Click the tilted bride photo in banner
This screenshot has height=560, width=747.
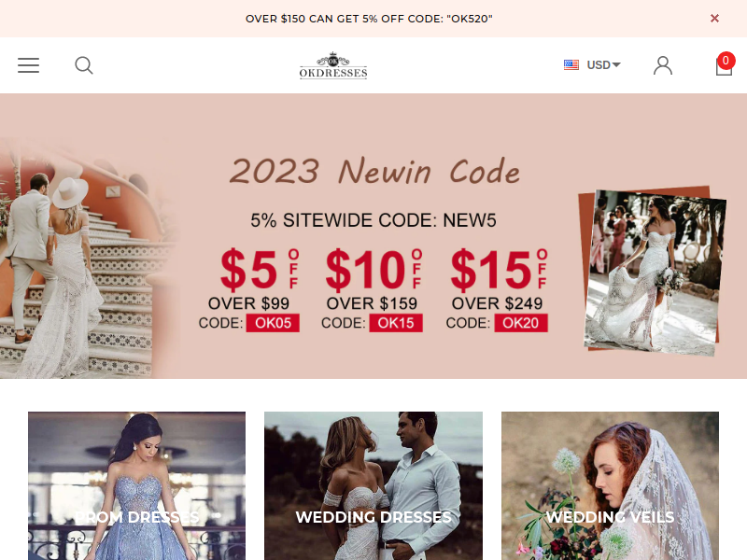click(652, 271)
